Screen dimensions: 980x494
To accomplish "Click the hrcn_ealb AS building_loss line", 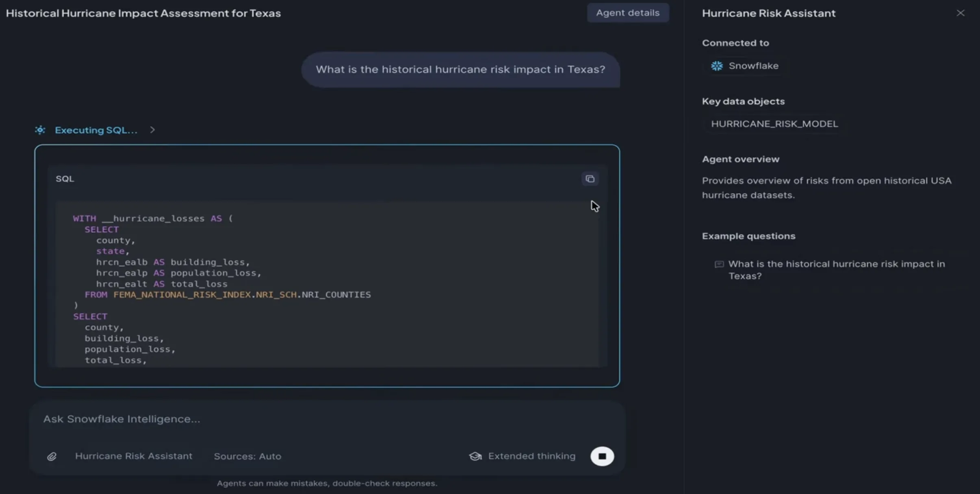I will point(173,262).
